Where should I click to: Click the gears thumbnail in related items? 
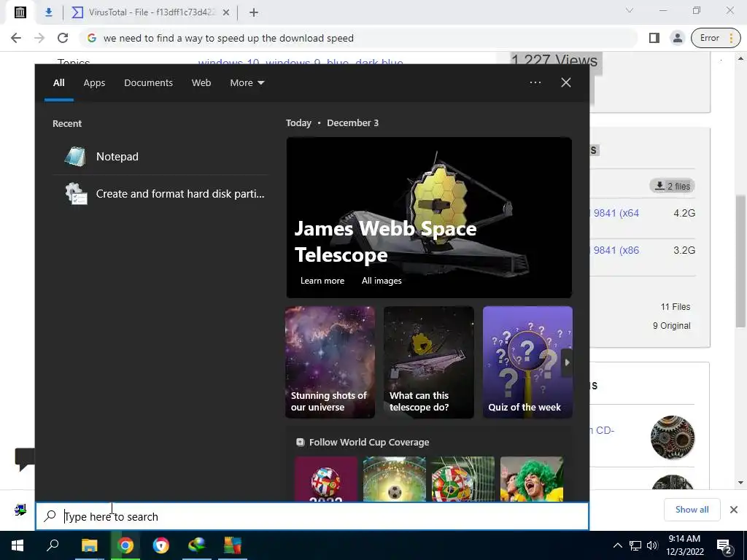click(672, 437)
